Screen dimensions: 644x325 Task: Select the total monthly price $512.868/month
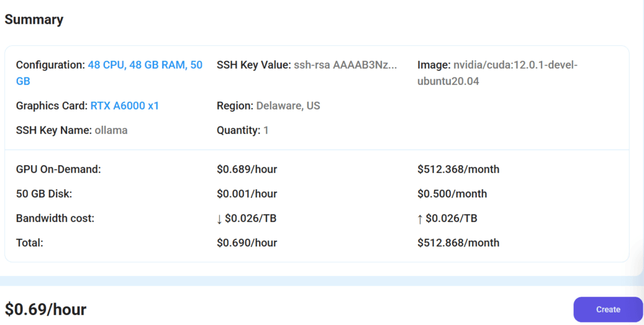click(x=458, y=243)
